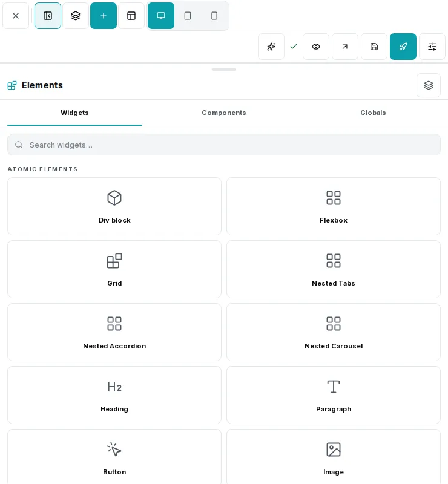448x484 pixels.
Task: Add the Nested Carousel widget
Action: point(334,332)
